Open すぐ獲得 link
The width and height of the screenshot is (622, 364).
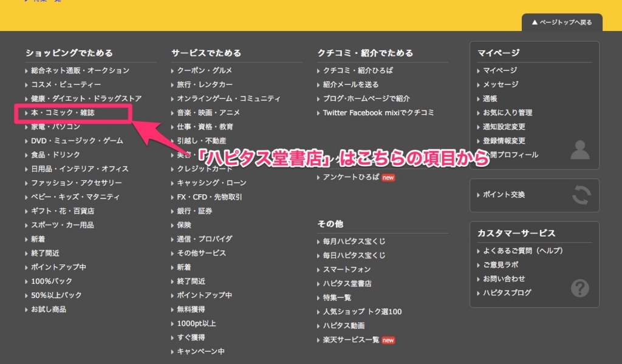(x=191, y=337)
